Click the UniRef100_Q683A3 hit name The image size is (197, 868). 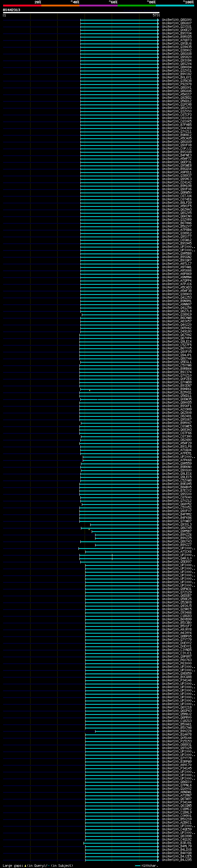click(x=177, y=430)
